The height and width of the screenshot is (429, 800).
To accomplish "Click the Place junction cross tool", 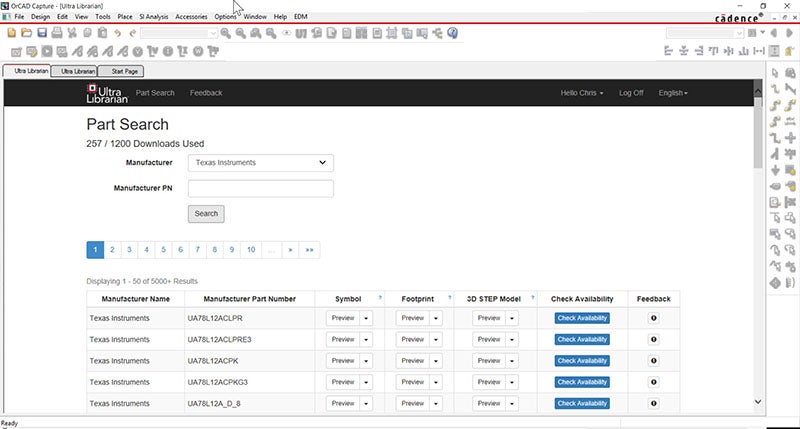I will (790, 138).
